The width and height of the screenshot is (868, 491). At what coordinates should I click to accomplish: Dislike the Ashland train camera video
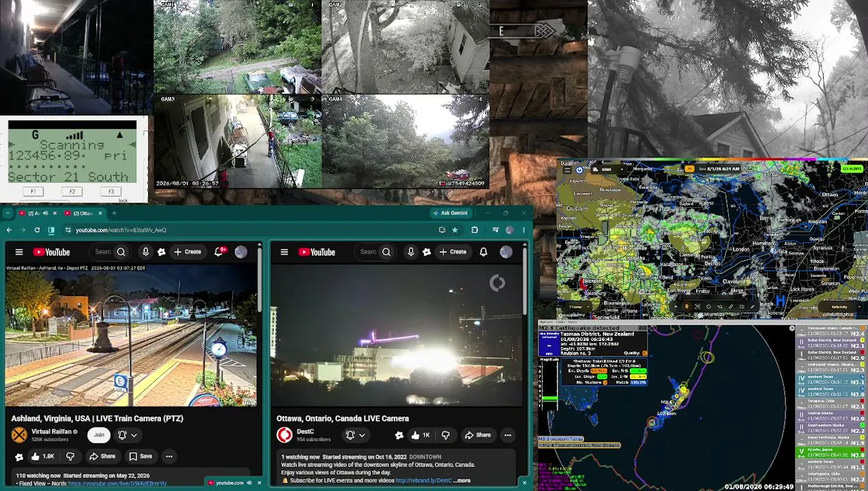pos(70,456)
